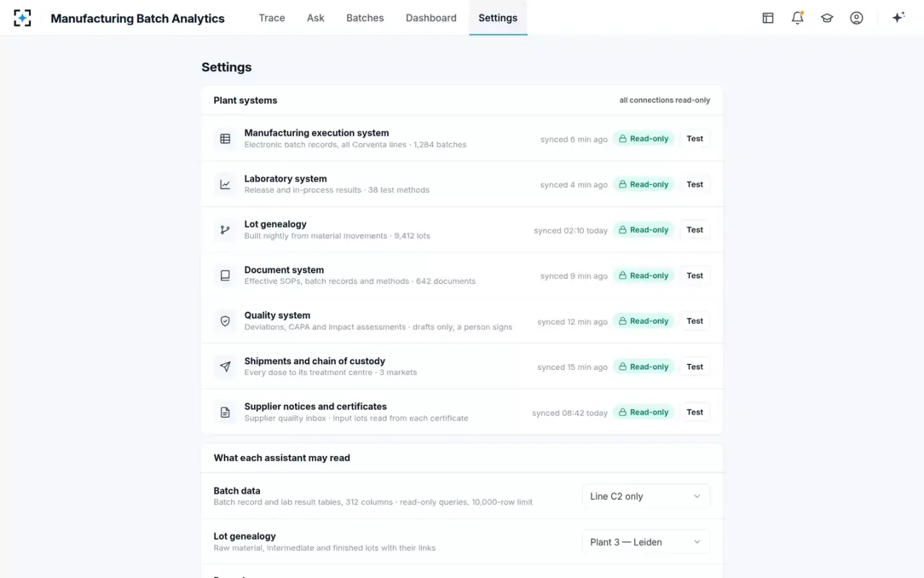Open the Batches tab
This screenshot has width=924, height=578.
(365, 18)
